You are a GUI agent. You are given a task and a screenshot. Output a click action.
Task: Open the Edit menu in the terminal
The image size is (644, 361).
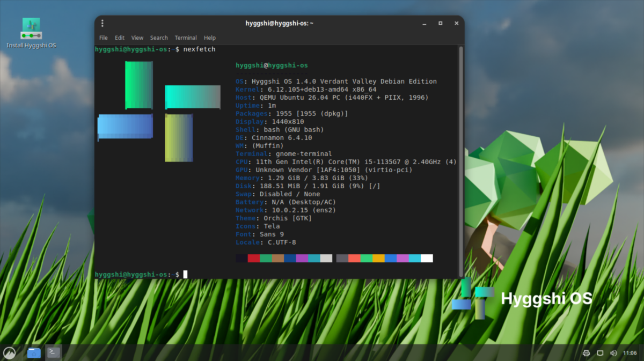120,38
